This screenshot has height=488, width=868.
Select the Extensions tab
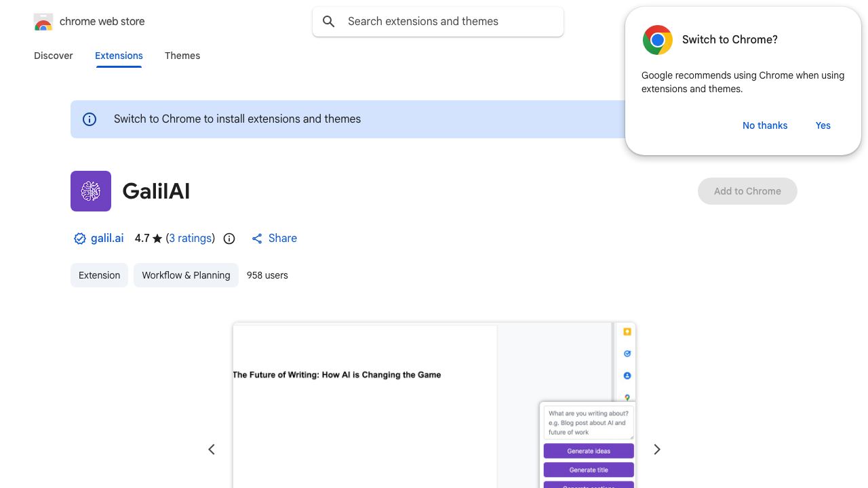(119, 56)
